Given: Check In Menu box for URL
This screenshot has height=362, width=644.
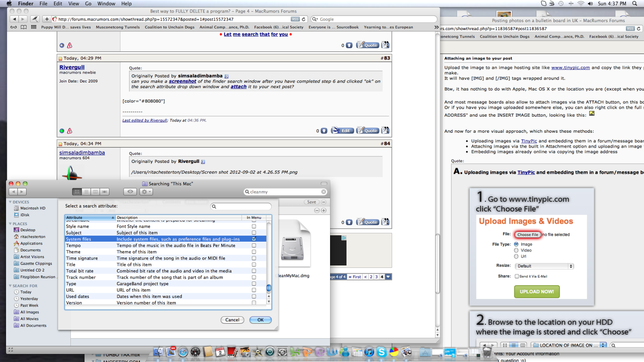Looking at the screenshot, I should click(254, 290).
